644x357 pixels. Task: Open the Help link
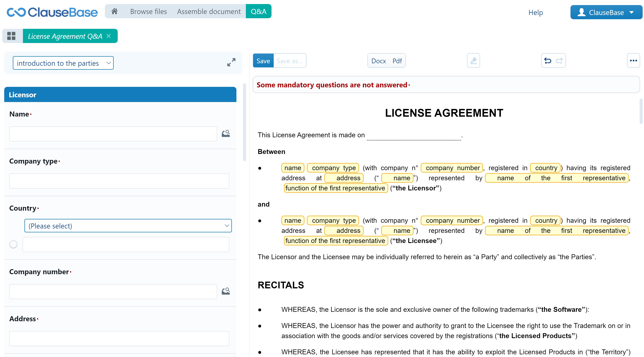click(536, 12)
